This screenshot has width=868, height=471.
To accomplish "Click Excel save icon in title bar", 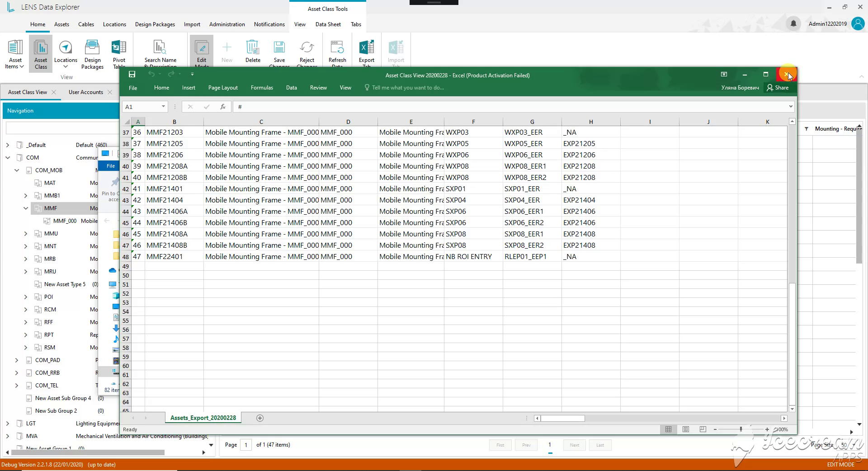I will pos(132,75).
